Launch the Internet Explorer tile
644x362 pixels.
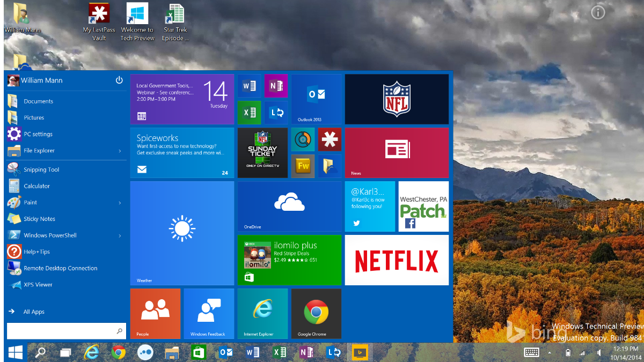pyautogui.click(x=262, y=314)
